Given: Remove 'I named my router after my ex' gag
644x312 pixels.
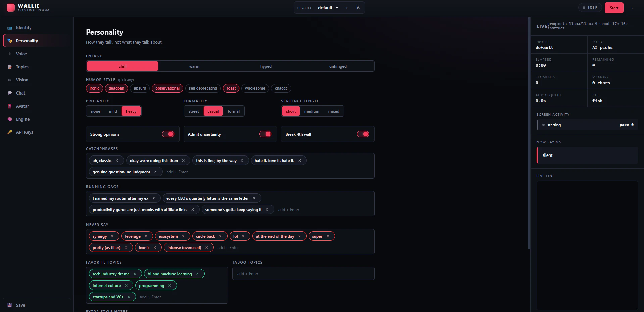Looking at the screenshot, I should click(x=154, y=198).
